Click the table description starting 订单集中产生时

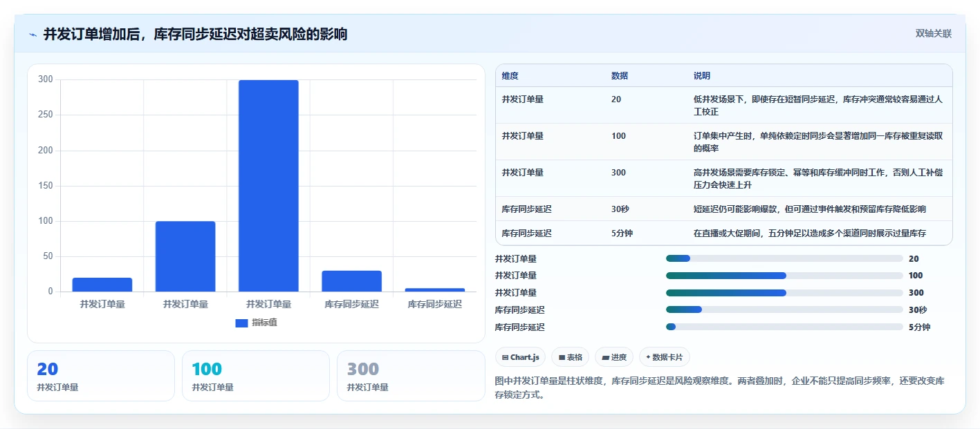coord(818,142)
